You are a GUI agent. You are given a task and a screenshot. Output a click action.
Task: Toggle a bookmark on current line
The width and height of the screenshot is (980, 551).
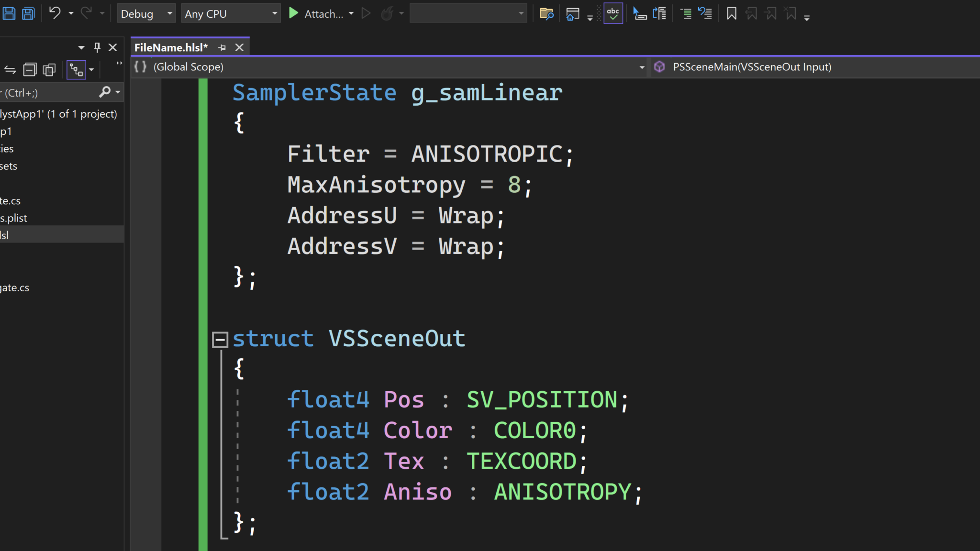click(731, 13)
